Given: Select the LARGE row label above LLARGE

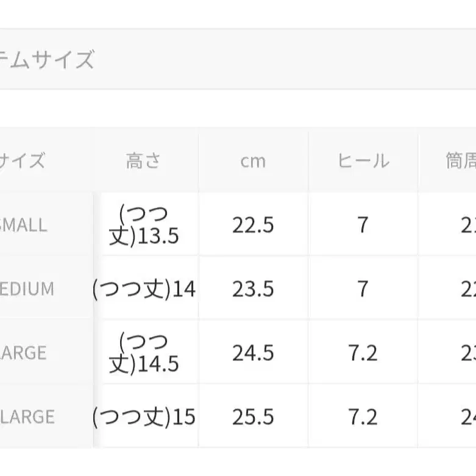Looking at the screenshot, I should coord(24,353).
